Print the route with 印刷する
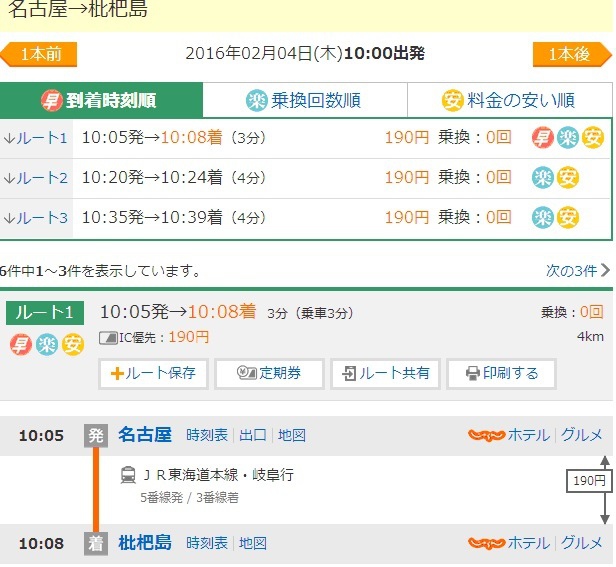Screen dimensions: 616x567 (x=501, y=373)
